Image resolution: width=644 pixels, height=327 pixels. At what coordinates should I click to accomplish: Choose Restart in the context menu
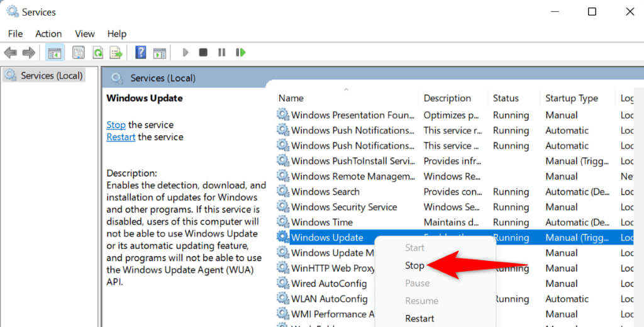tap(419, 318)
